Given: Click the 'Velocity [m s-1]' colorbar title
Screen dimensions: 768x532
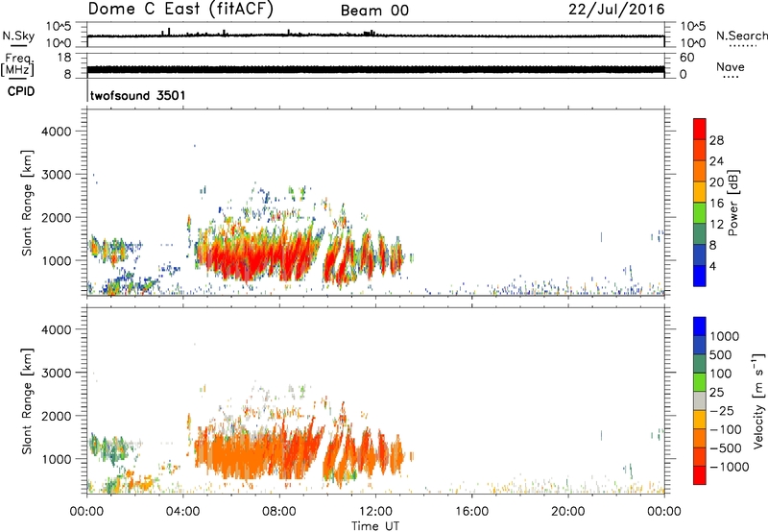Looking at the screenshot, I should [758, 401].
